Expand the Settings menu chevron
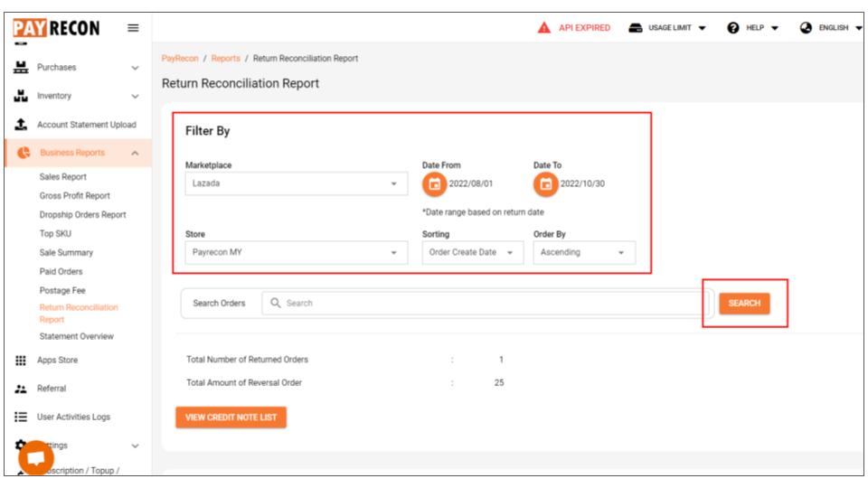The width and height of the screenshot is (868, 488). click(135, 446)
